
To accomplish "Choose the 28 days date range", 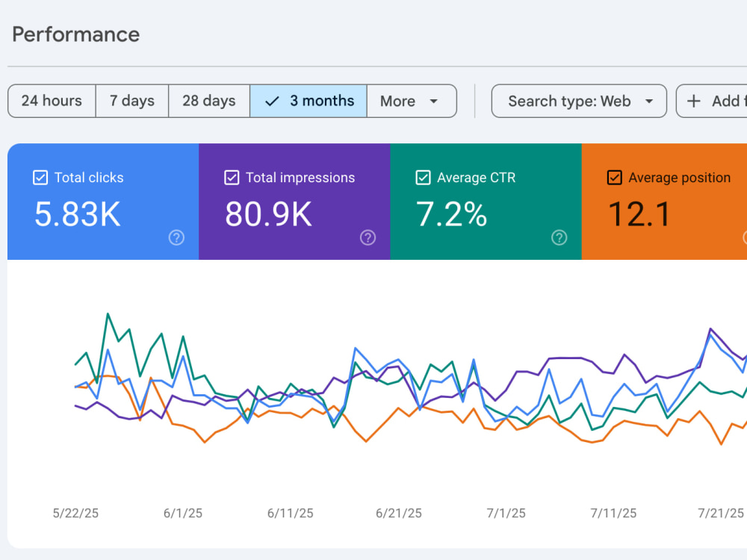I will 209,101.
